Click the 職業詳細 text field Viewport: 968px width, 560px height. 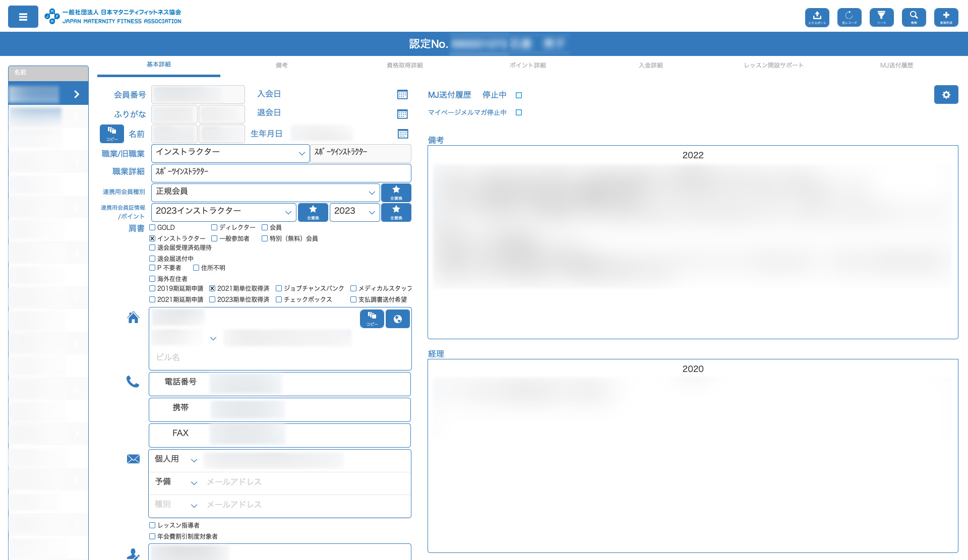(281, 173)
